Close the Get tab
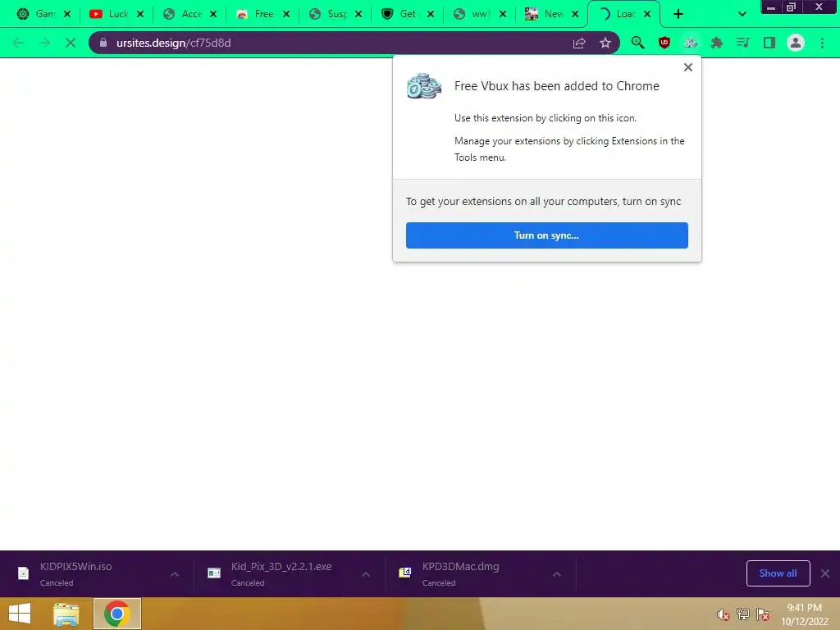Screen dimensions: 840x630 [x=430, y=14]
